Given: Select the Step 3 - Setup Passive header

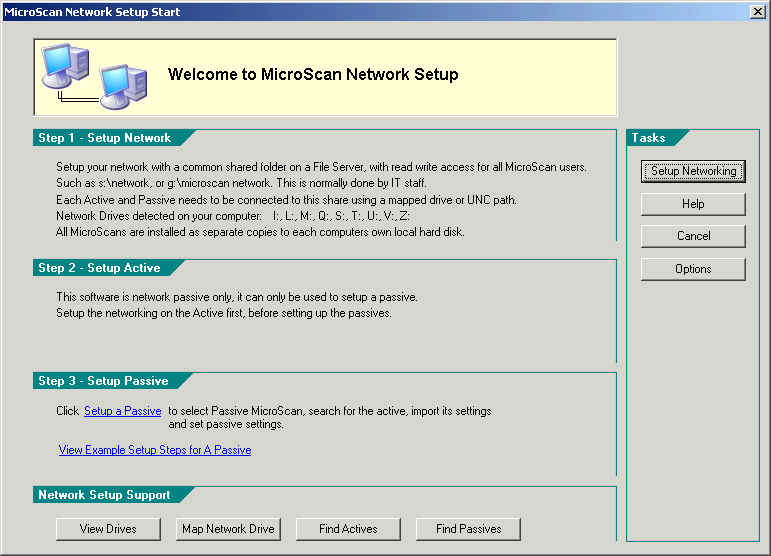Looking at the screenshot, I should coord(103,381).
